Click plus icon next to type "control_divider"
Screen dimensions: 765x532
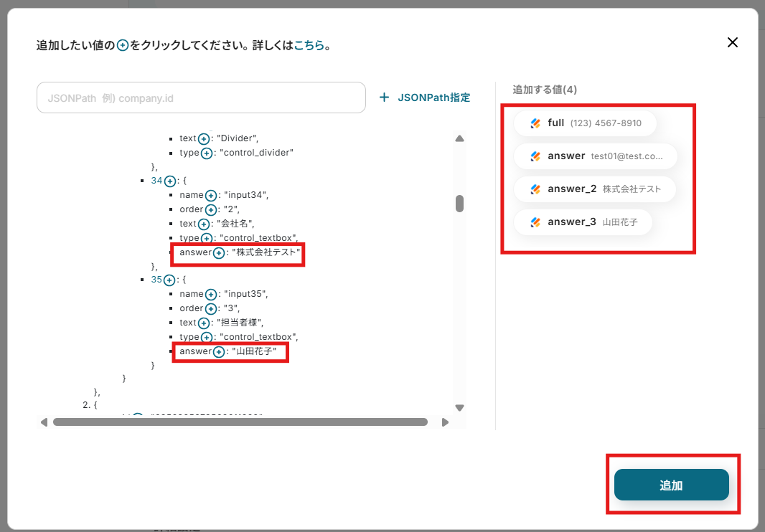pyautogui.click(x=207, y=153)
